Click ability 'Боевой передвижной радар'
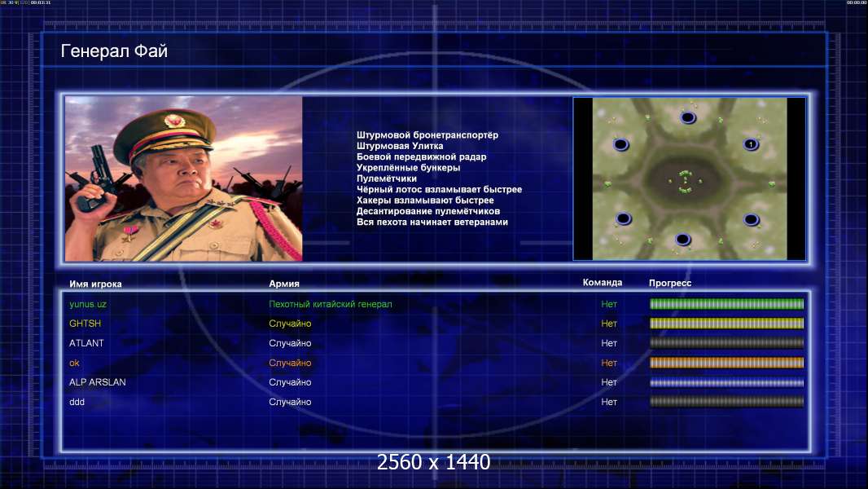The image size is (868, 489). 421,156
